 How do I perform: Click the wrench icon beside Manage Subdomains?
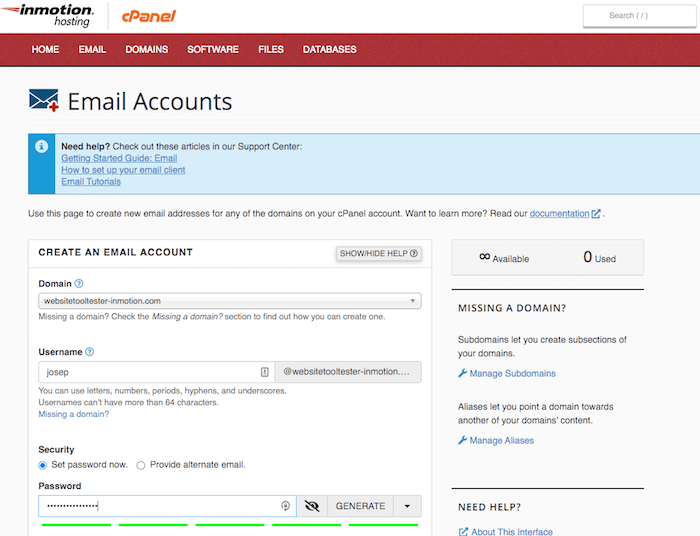click(462, 373)
